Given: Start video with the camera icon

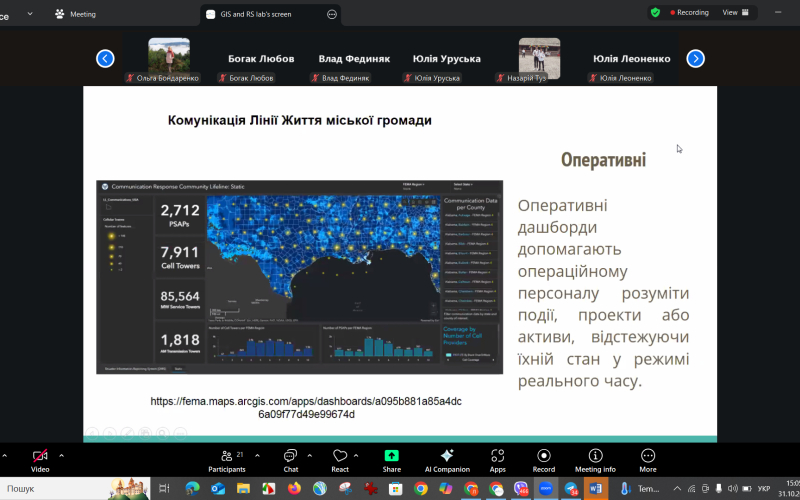Looking at the screenshot, I should 40,456.
